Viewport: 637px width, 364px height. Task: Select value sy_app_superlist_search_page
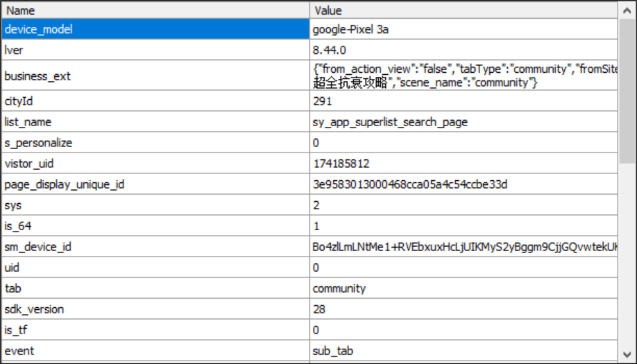[464, 122]
